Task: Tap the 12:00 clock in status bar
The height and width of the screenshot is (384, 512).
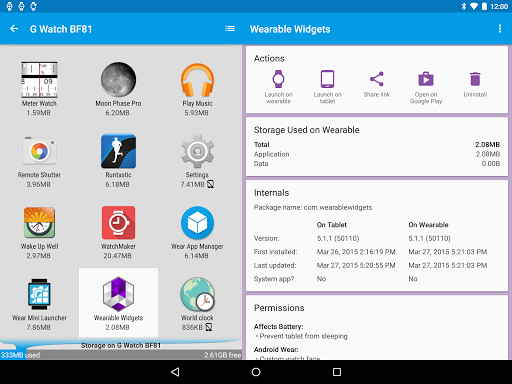Action: coord(499,6)
